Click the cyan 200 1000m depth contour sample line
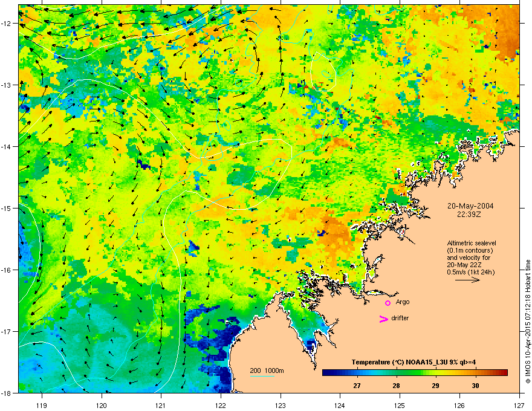The width and height of the screenshot is (532, 411). click(262, 377)
